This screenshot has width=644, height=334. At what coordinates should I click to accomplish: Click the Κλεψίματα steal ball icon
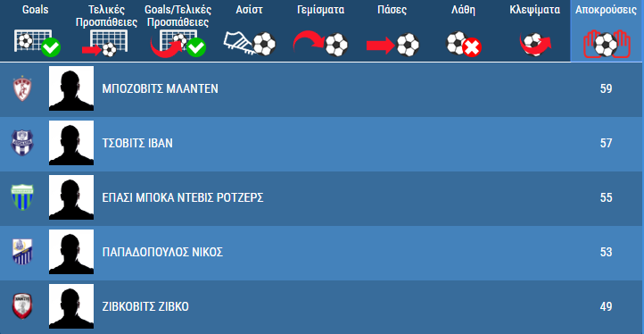pyautogui.click(x=535, y=45)
